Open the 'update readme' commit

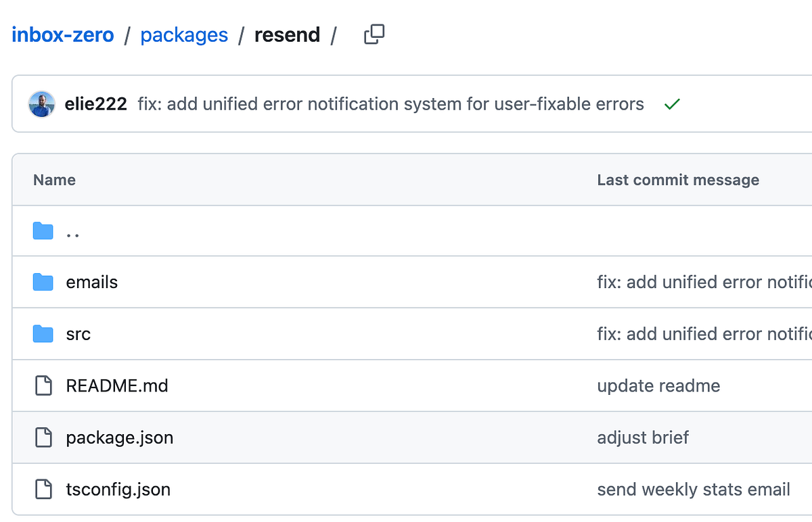pos(658,385)
